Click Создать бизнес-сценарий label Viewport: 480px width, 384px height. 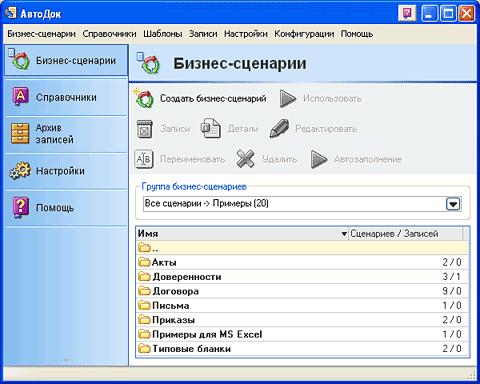213,99
